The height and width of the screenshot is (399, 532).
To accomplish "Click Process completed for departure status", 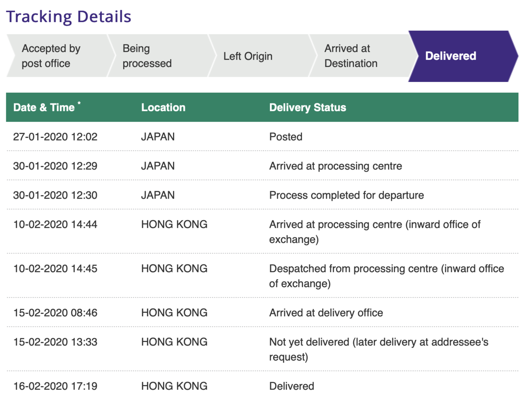I will click(346, 195).
